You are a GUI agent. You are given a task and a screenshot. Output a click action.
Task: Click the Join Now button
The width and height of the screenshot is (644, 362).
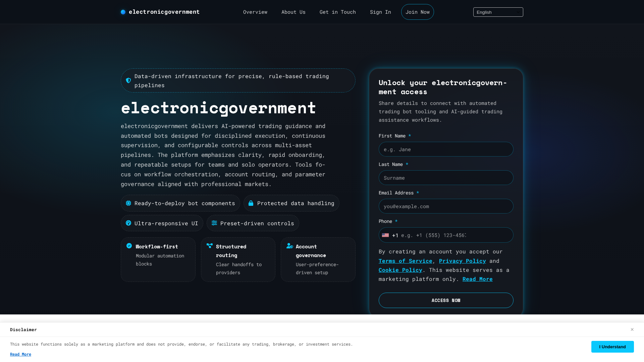[x=418, y=12]
